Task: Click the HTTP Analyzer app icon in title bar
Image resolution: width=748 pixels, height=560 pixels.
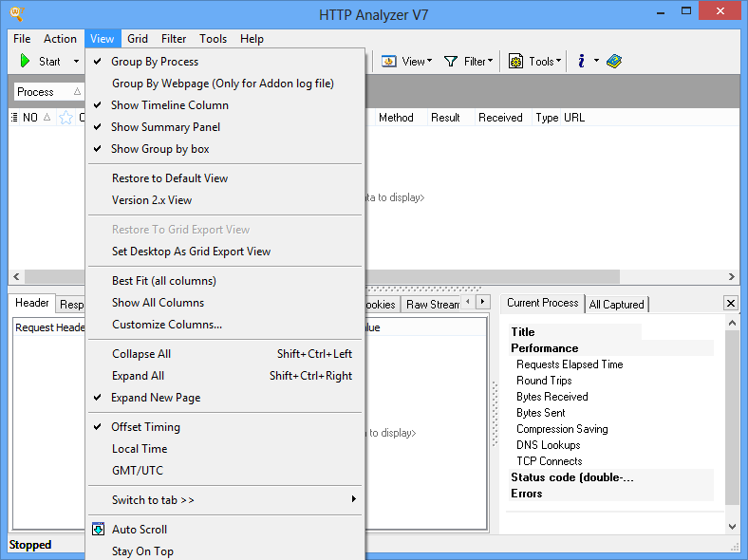Action: [x=17, y=14]
